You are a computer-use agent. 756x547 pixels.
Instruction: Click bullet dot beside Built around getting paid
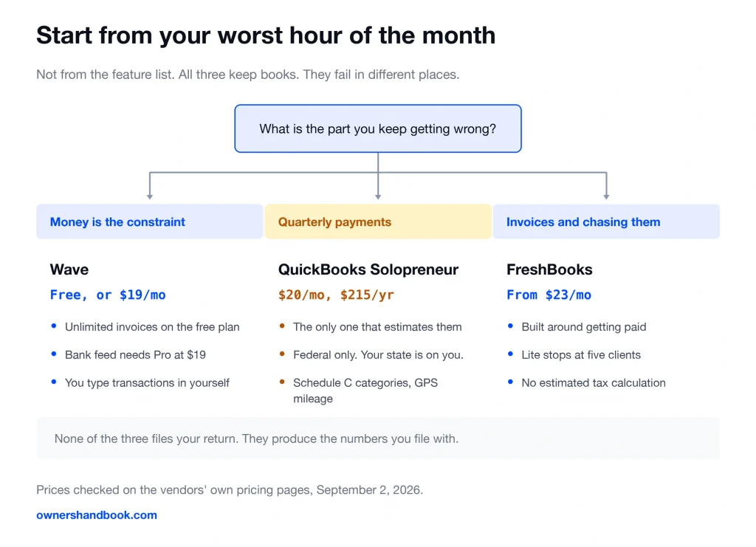click(511, 326)
